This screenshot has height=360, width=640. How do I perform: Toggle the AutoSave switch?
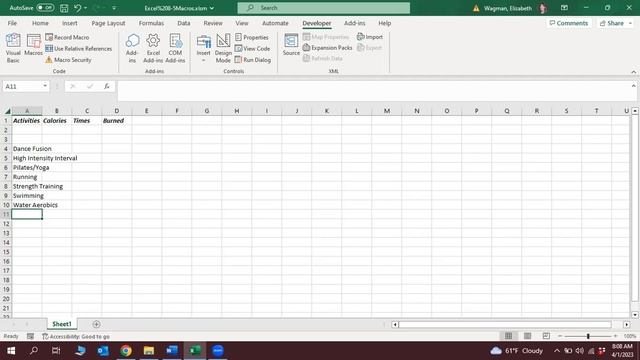[x=45, y=8]
